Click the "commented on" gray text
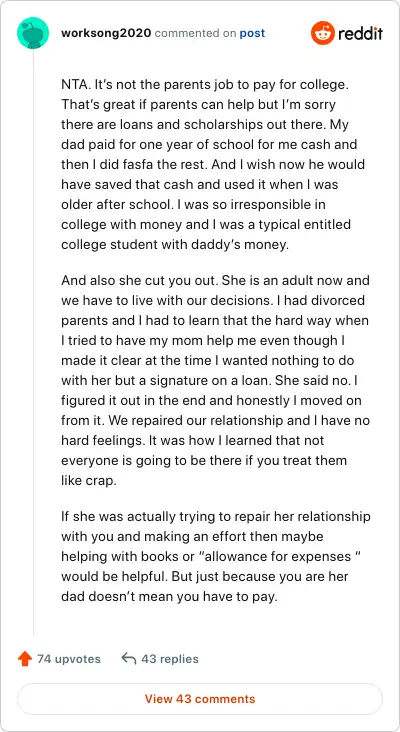The image size is (400, 732). tap(196, 33)
